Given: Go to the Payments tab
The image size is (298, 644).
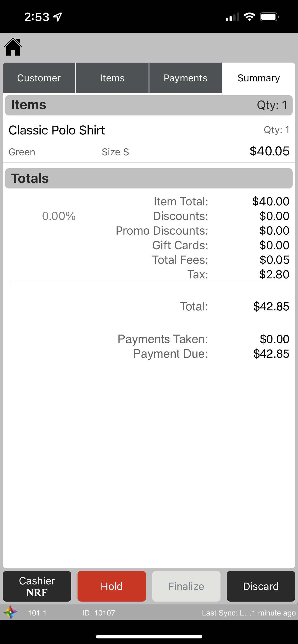Looking at the screenshot, I should click(x=185, y=78).
